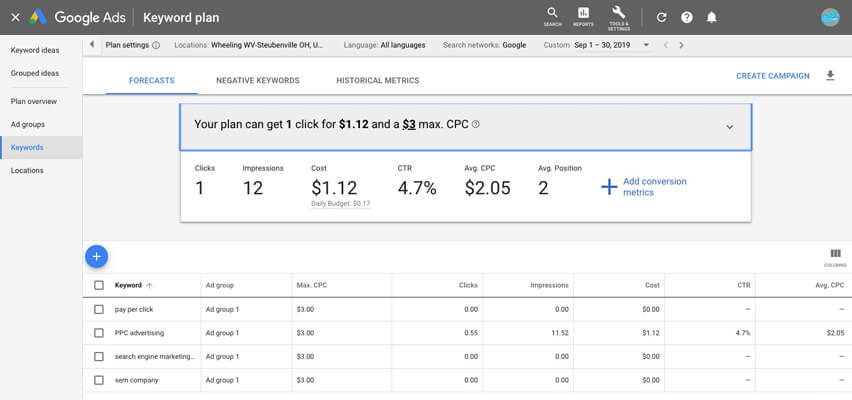Select the PPC advertising row checkbox
This screenshot has width=852, height=400.
[98, 333]
